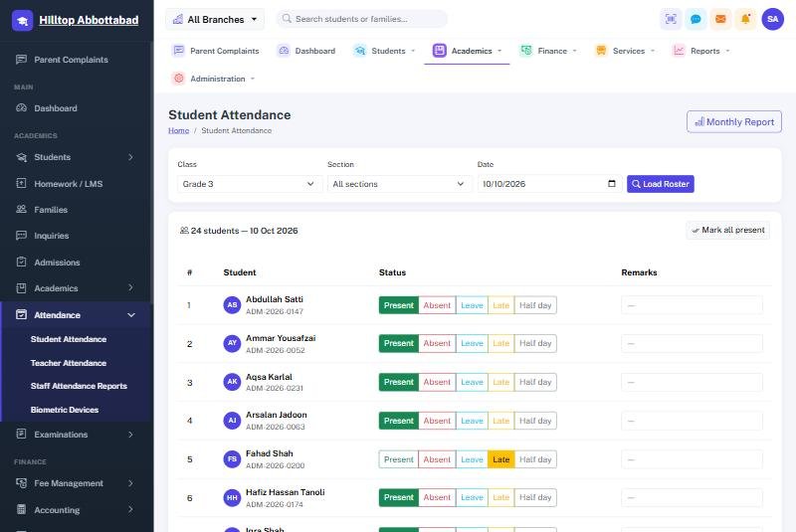
Task: Focus the Search students or families field
Action: (x=362, y=19)
